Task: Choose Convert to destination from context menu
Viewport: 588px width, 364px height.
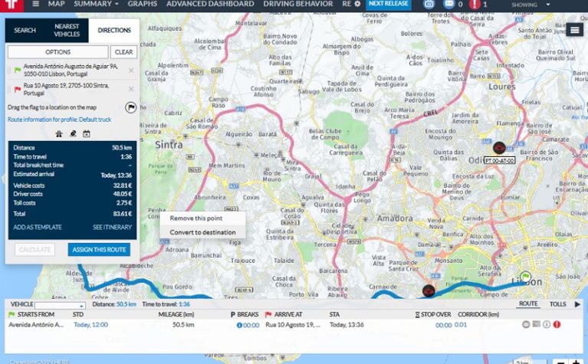Action: 203,232
